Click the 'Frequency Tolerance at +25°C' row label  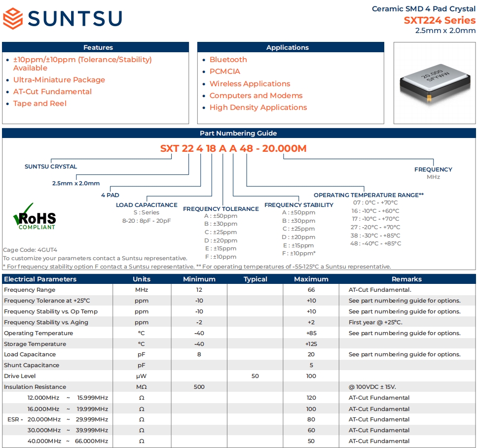tap(47, 301)
